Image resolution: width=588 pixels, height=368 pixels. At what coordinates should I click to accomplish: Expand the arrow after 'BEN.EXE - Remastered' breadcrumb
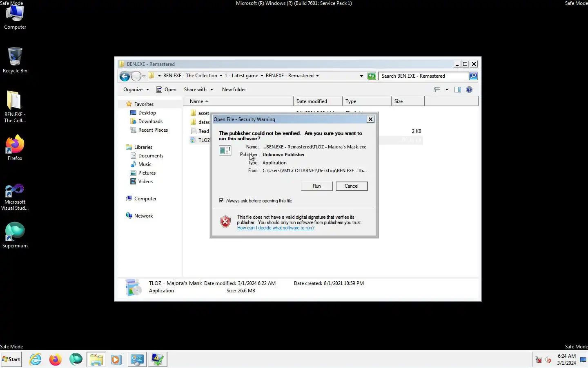(317, 76)
